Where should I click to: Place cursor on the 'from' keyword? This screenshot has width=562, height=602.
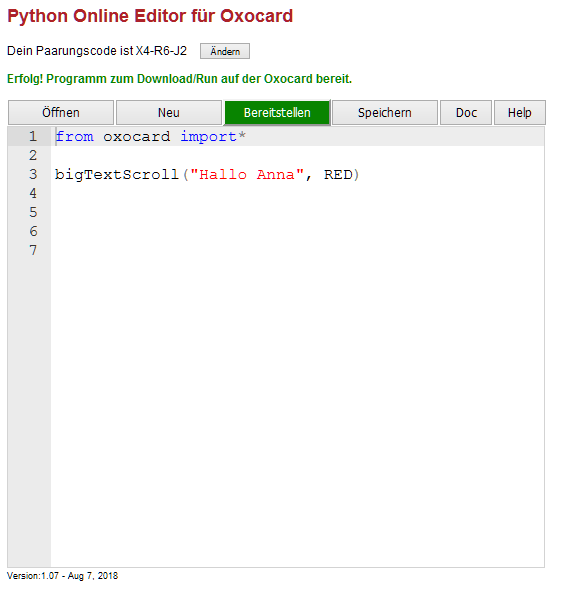click(x=74, y=136)
